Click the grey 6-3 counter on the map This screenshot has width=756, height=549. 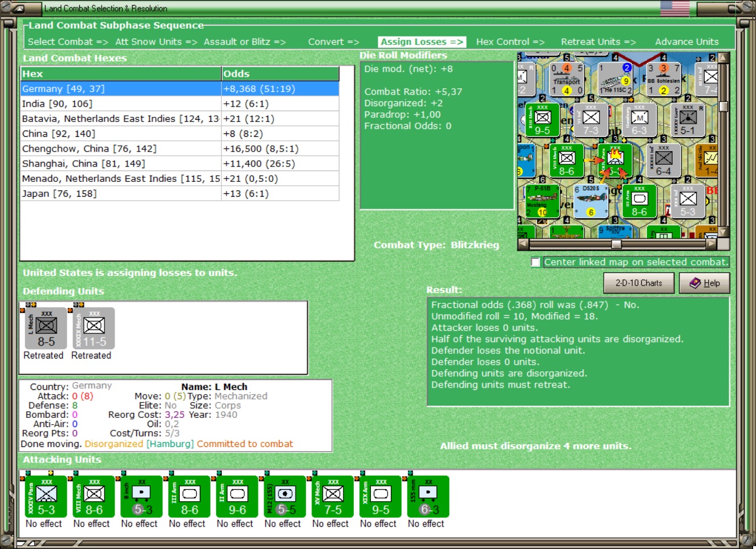point(639,120)
